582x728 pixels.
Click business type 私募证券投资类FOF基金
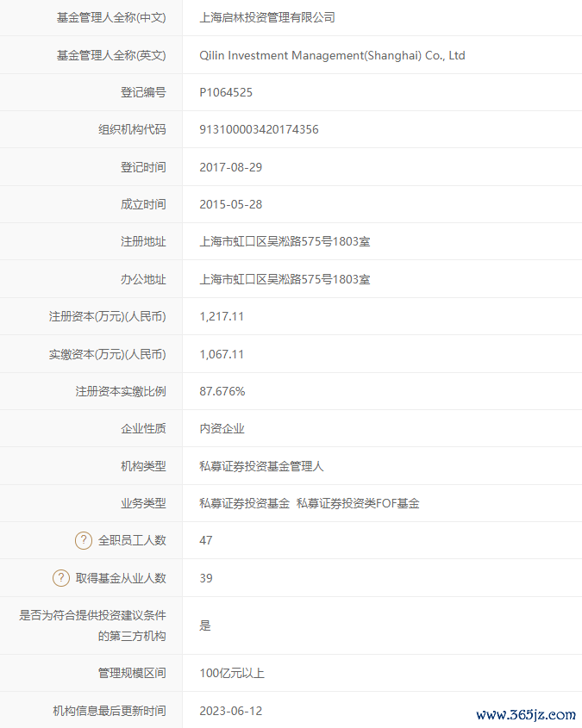[x=358, y=503]
